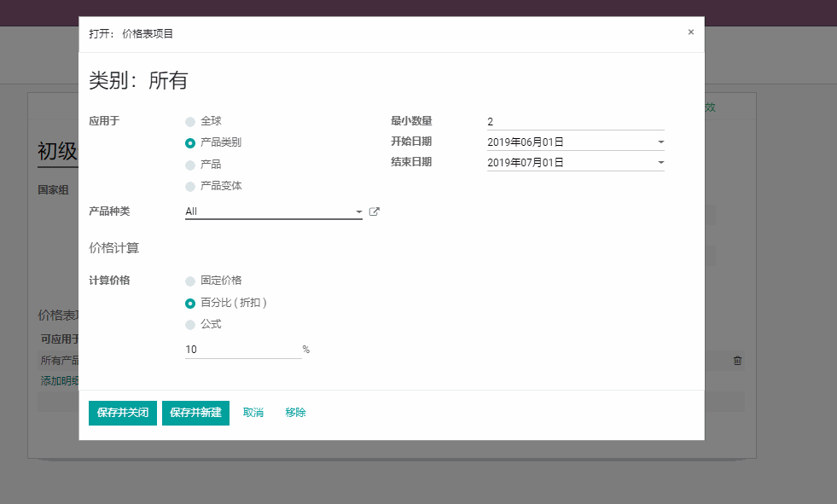Choose the 产品变体 radio option

click(x=190, y=186)
